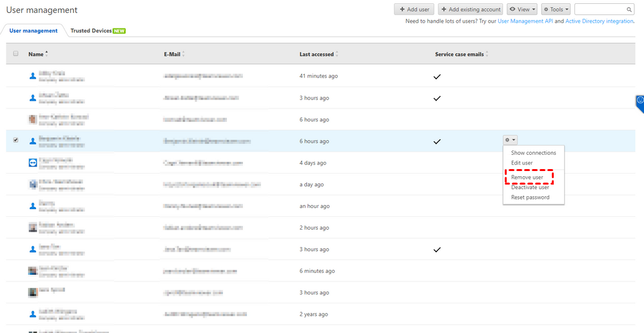Uncheck the selected user row checkbox

[15, 140]
